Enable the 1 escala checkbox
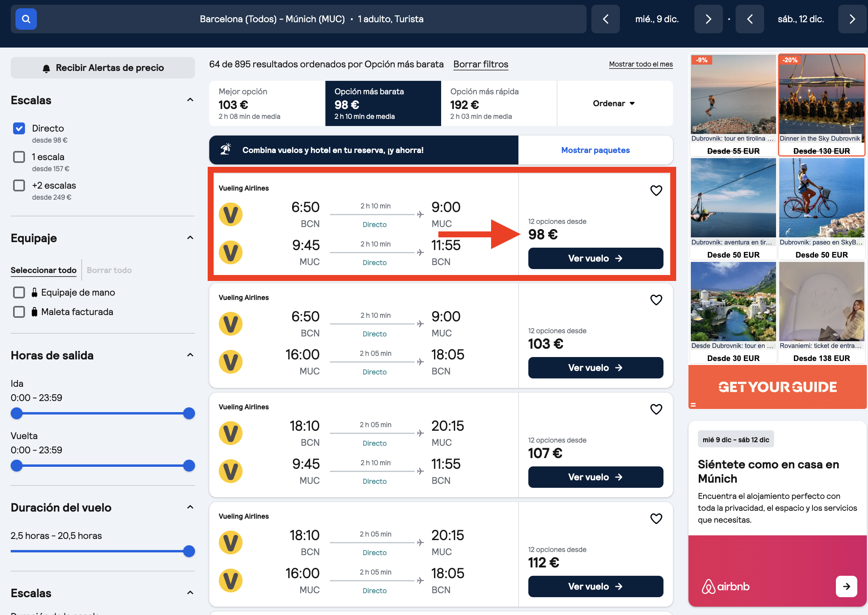 tap(19, 157)
